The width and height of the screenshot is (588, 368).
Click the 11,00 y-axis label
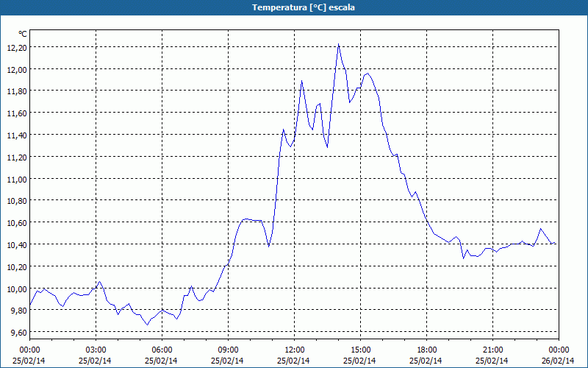(x=17, y=179)
